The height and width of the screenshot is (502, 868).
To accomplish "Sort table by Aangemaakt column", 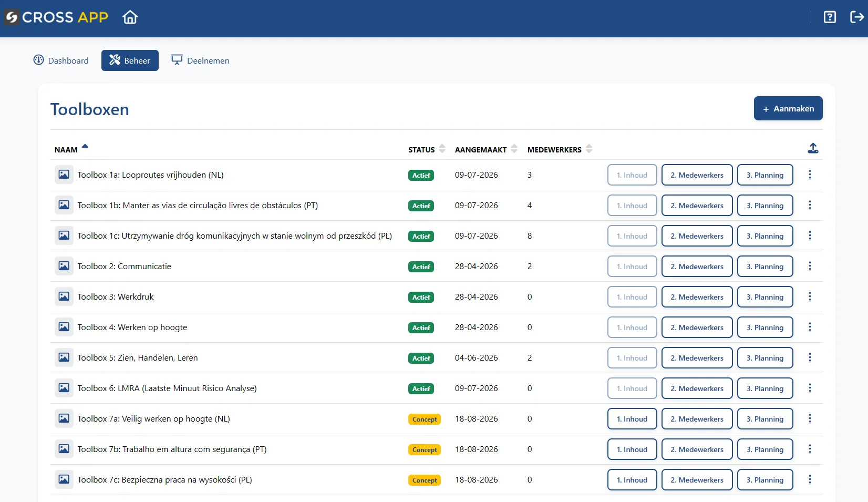I will (486, 149).
